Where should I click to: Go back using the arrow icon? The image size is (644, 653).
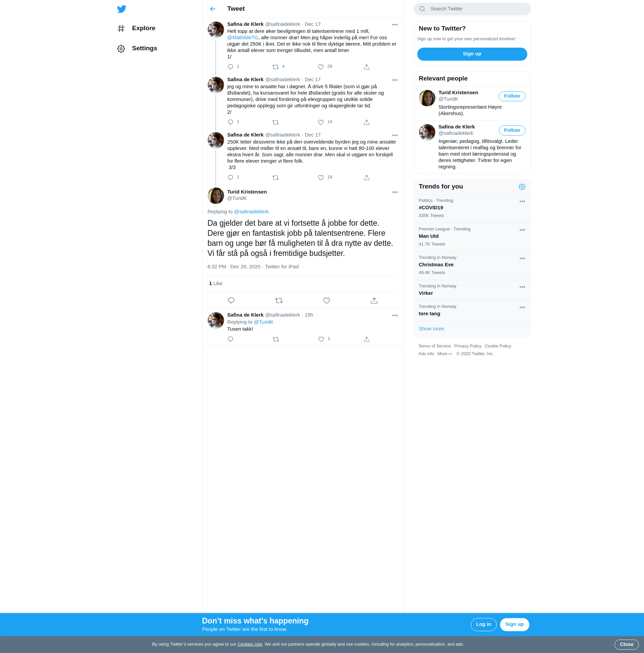pyautogui.click(x=213, y=9)
